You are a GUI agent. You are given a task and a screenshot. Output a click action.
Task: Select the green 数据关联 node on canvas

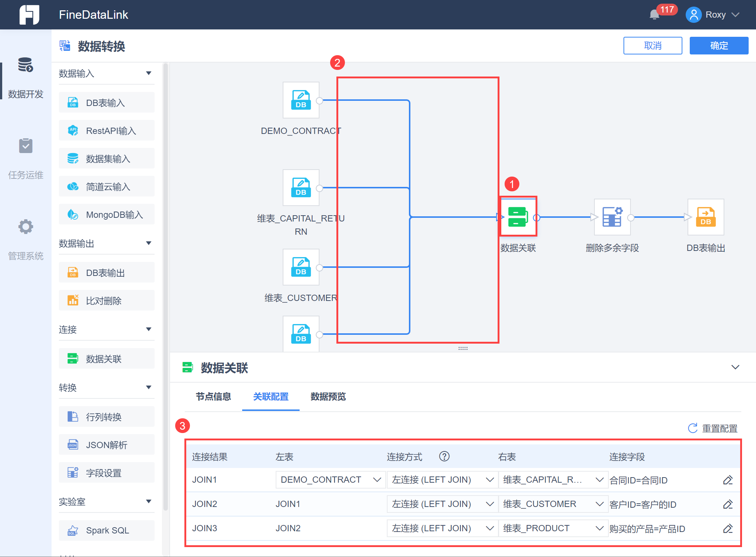tap(518, 217)
